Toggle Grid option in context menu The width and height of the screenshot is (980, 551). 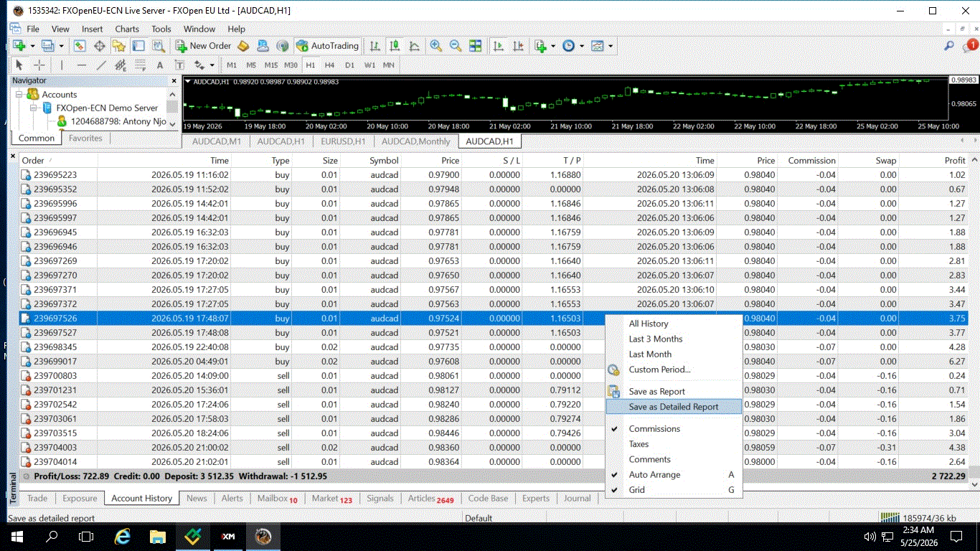pyautogui.click(x=637, y=490)
